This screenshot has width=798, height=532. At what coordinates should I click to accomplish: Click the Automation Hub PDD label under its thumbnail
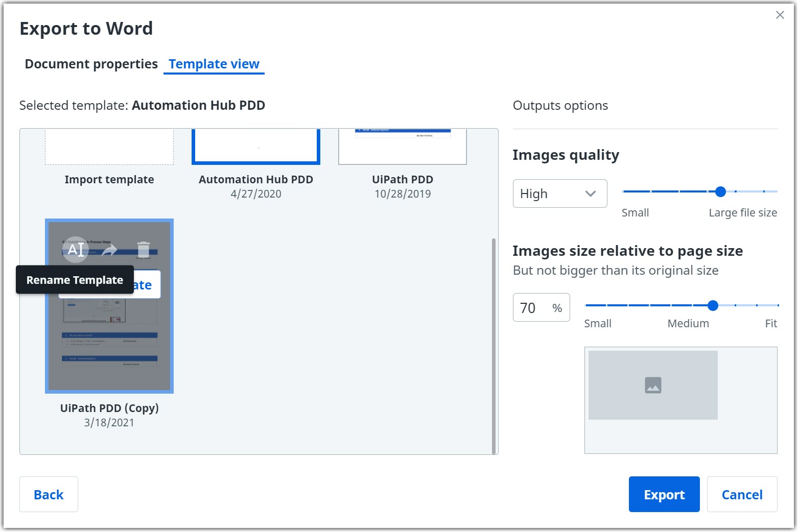[x=256, y=179]
